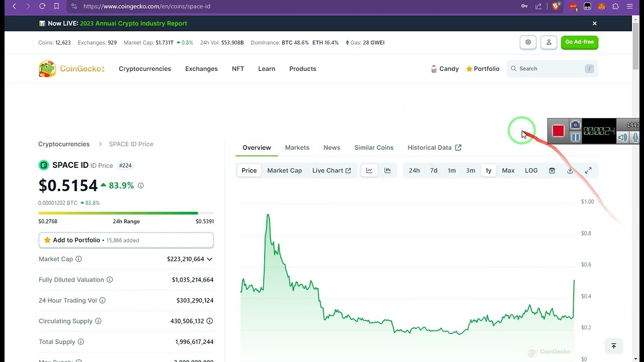Pause the screen recorder
The image size is (644, 362).
pyautogui.click(x=575, y=137)
